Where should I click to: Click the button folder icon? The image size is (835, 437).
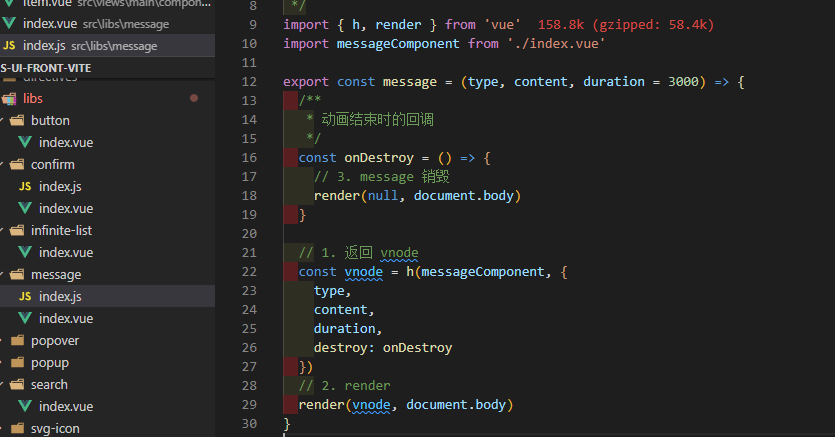tap(17, 120)
